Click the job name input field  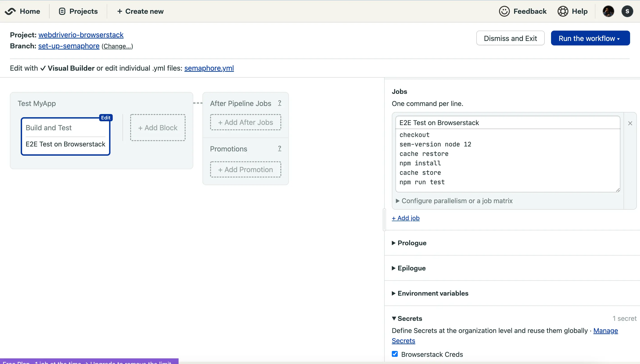pyautogui.click(x=507, y=123)
